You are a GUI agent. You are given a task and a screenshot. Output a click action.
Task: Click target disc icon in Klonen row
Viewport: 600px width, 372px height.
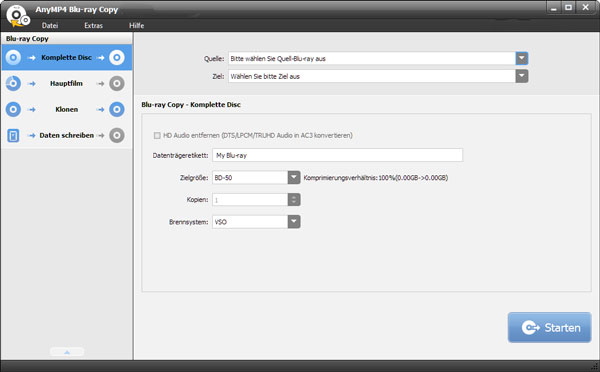click(117, 109)
